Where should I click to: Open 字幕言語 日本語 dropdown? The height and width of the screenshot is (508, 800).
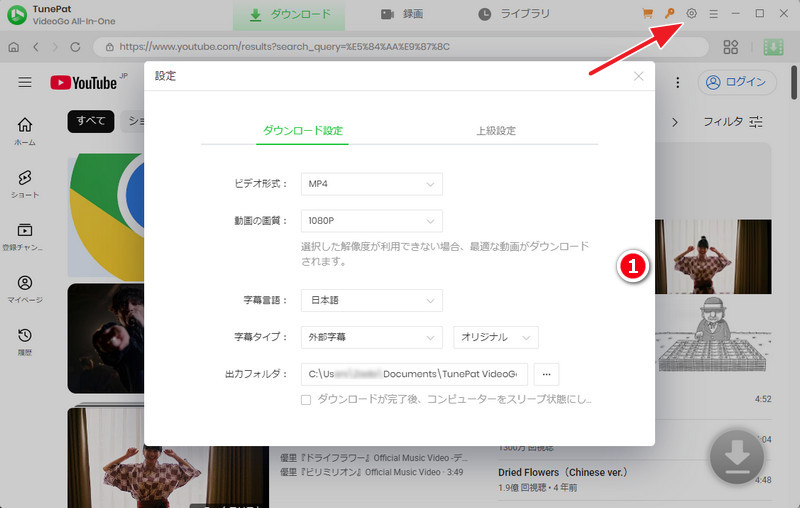click(x=371, y=300)
